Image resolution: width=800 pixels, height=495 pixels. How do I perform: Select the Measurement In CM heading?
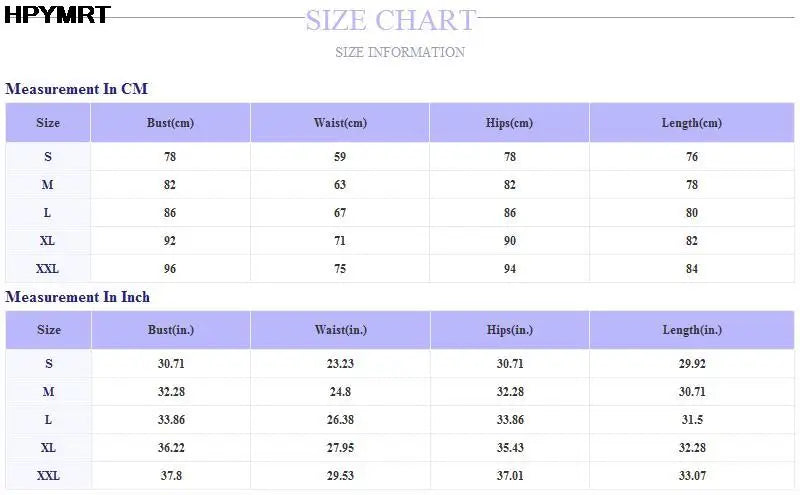(76, 89)
